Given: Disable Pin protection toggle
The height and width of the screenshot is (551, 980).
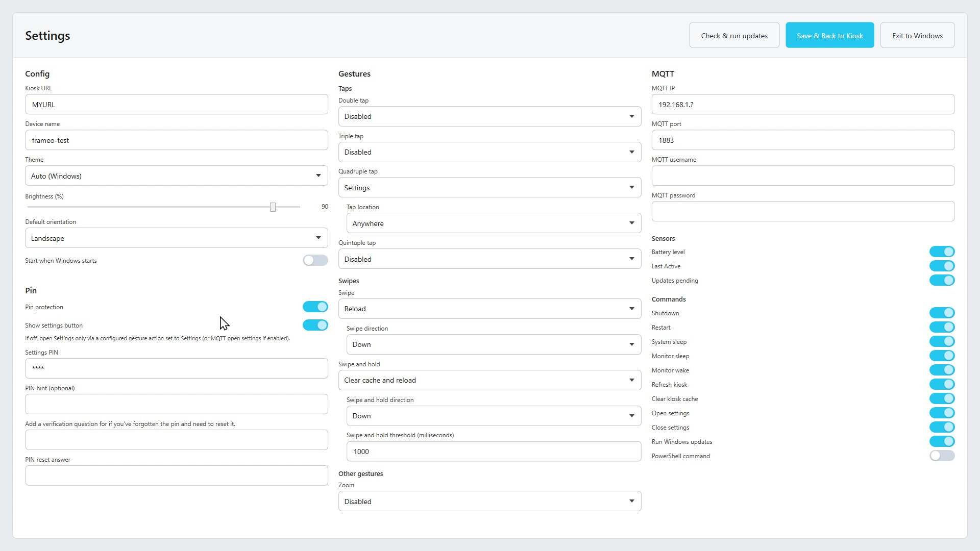Looking at the screenshot, I should coord(315,307).
